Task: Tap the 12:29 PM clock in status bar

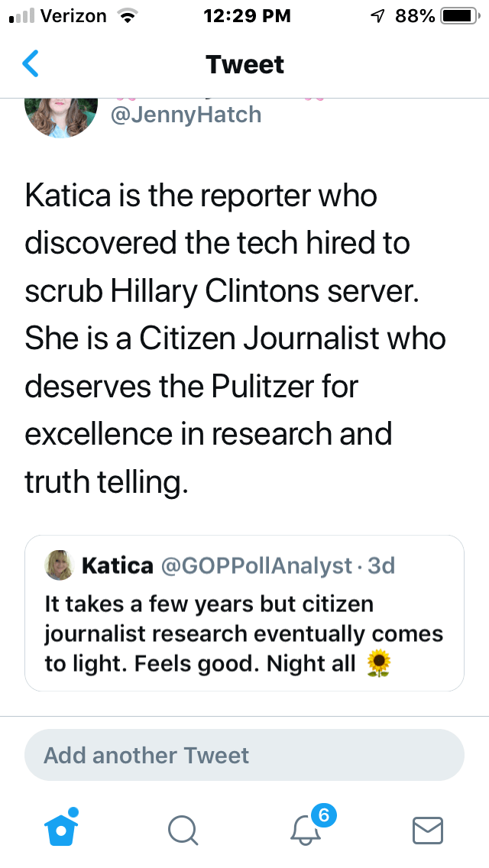Action: pyautogui.click(x=247, y=15)
